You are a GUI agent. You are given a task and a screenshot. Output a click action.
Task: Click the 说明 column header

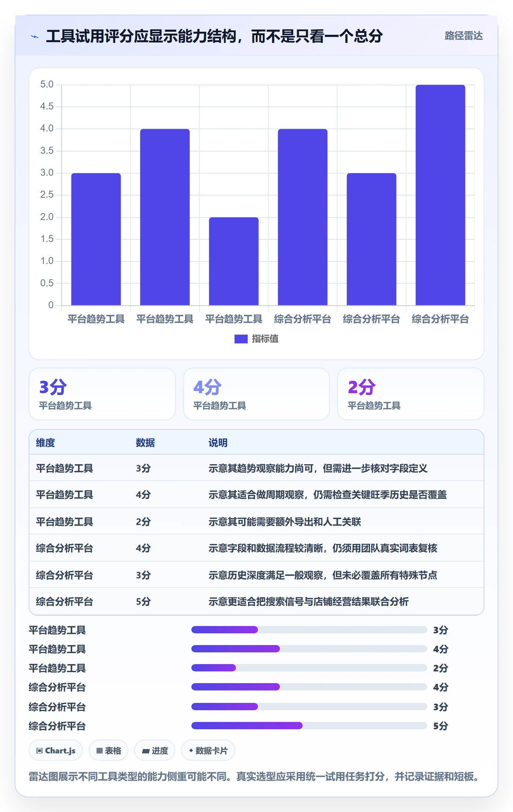click(x=218, y=443)
